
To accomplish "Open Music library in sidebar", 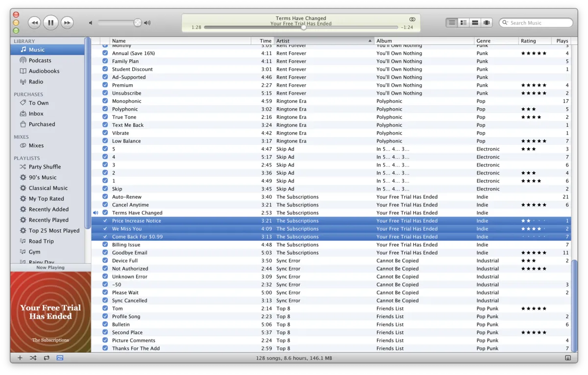I will [48, 49].
